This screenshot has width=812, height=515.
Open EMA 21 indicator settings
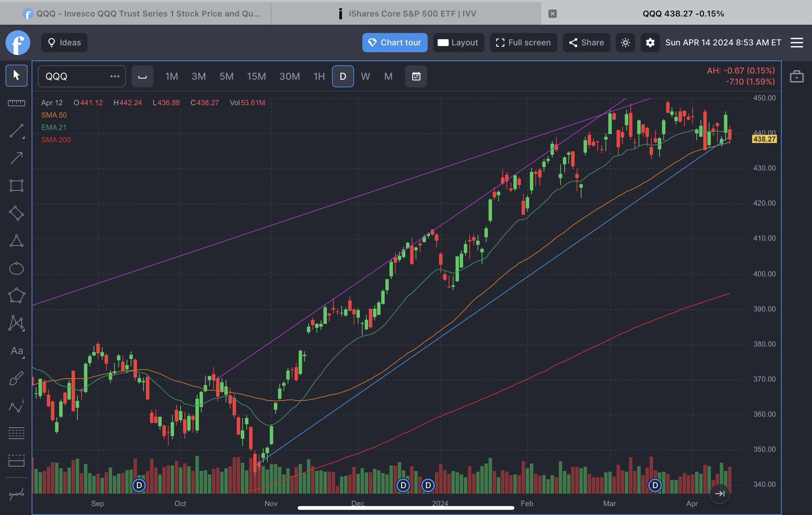[x=54, y=128]
